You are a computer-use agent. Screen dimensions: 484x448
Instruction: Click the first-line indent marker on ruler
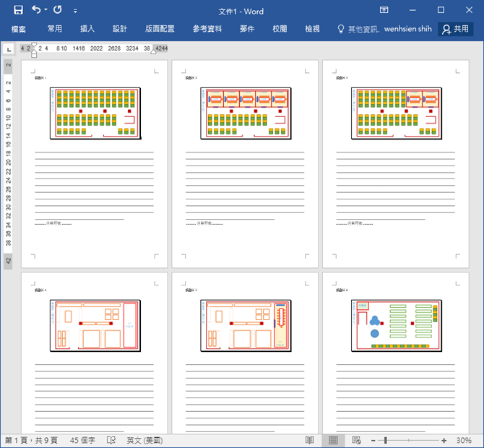[x=34, y=45]
